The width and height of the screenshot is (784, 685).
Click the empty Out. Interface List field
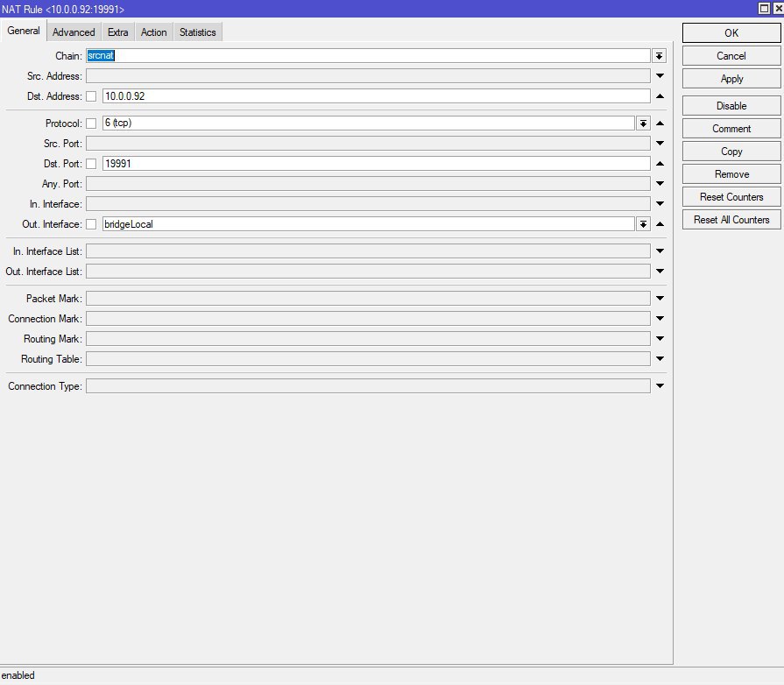[x=368, y=271]
